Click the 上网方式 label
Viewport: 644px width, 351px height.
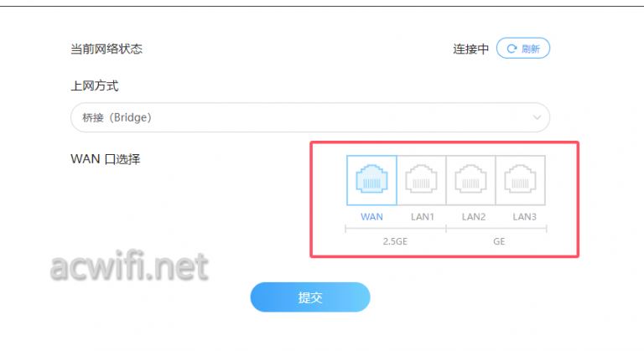[x=95, y=85]
